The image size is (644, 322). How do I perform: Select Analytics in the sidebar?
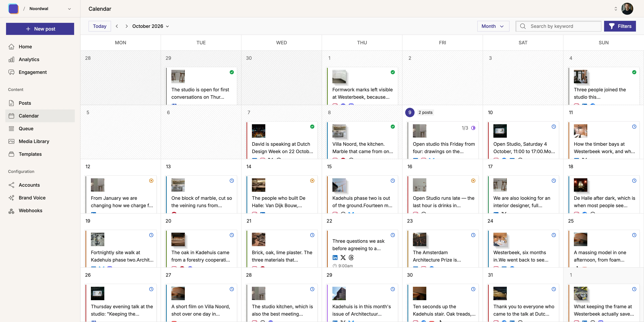pyautogui.click(x=40, y=59)
